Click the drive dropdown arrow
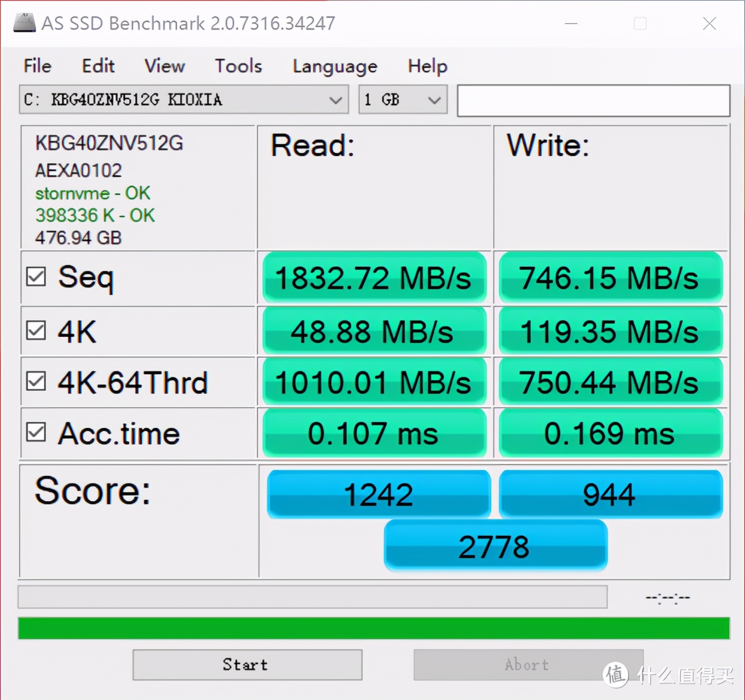 point(335,100)
